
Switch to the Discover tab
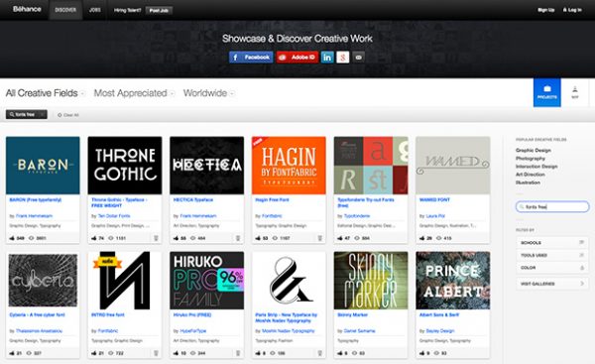tap(65, 10)
